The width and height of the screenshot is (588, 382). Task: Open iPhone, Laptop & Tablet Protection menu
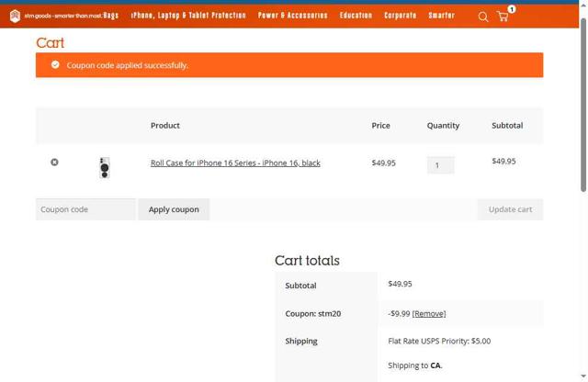(x=188, y=16)
